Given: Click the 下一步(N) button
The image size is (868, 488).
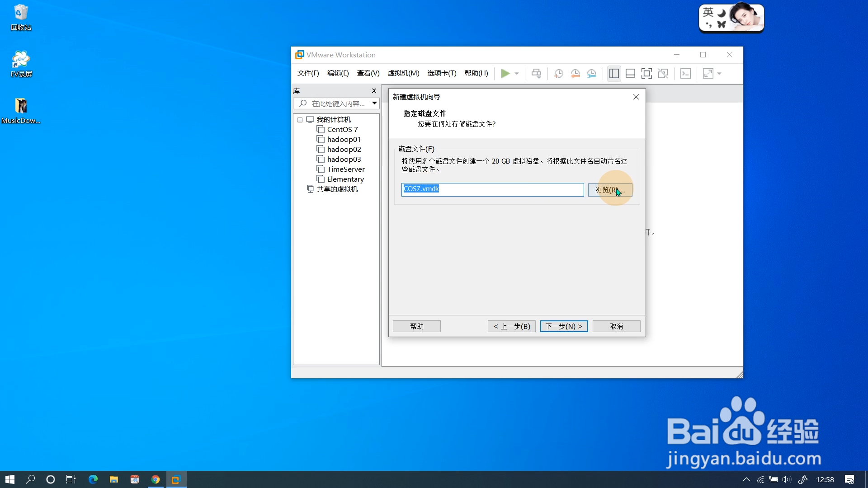Looking at the screenshot, I should [x=564, y=326].
